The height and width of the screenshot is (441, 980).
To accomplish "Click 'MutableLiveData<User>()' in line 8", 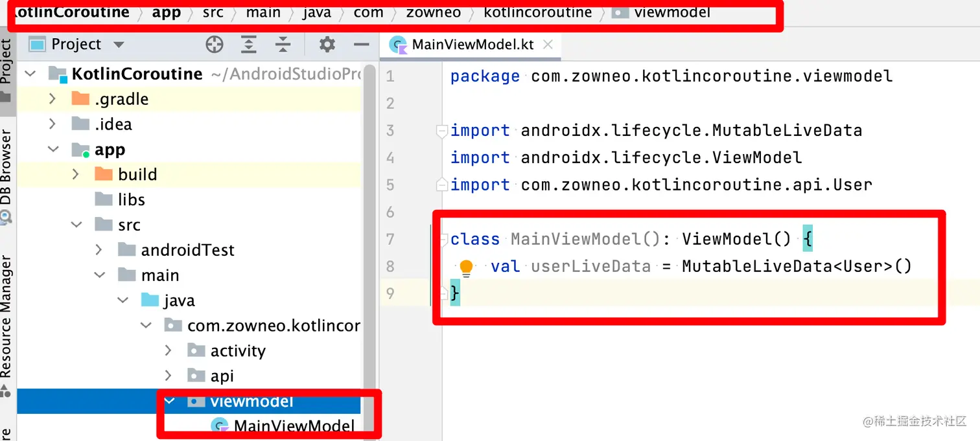I will 797,266.
